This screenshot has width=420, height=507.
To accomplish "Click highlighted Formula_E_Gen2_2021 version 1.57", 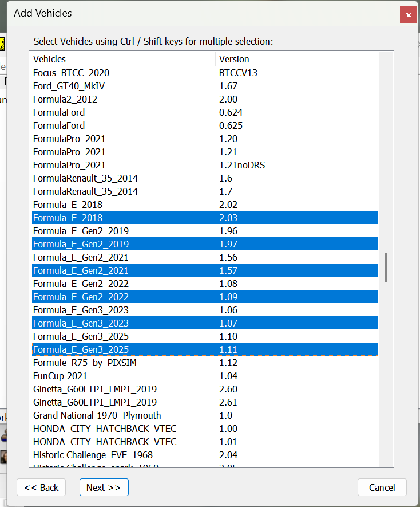I will tap(205, 270).
